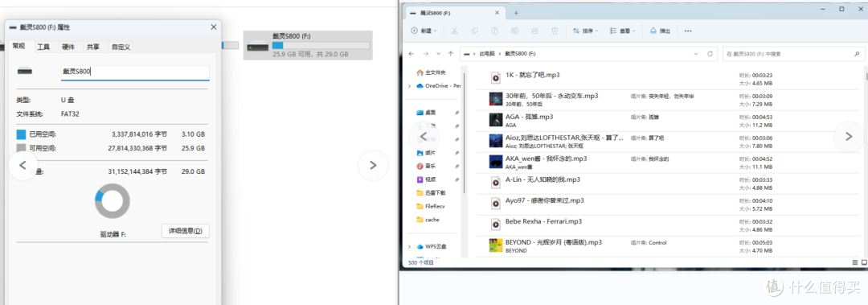Open 桌面 desktop in sidebar
The image size is (868, 305).
425,113
